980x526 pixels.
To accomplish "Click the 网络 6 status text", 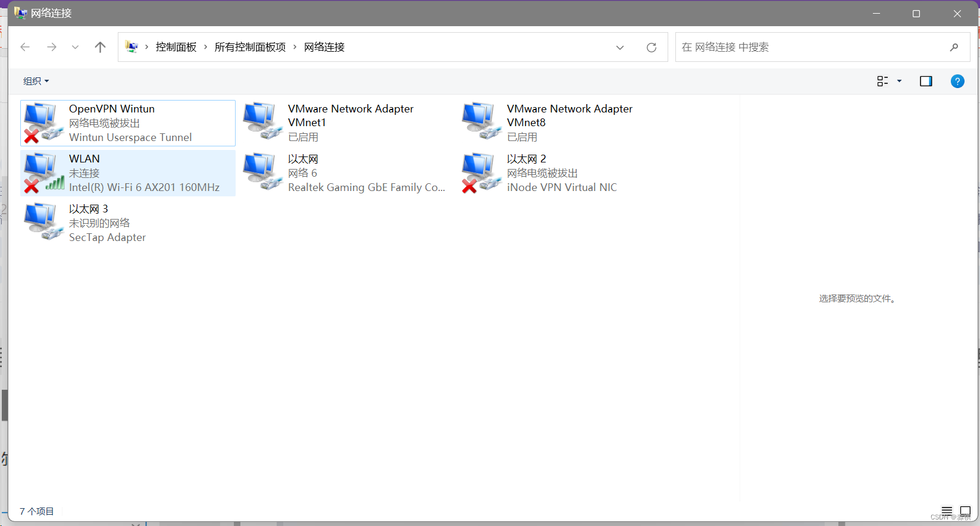I will 302,173.
